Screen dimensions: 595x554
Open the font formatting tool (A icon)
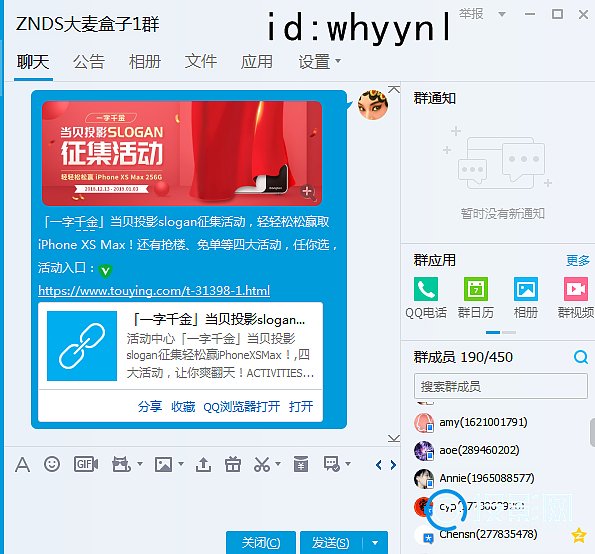22,464
